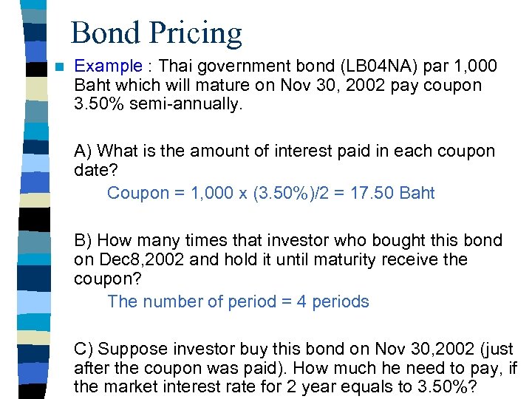Click the blue "The number of period" answer

(189, 301)
